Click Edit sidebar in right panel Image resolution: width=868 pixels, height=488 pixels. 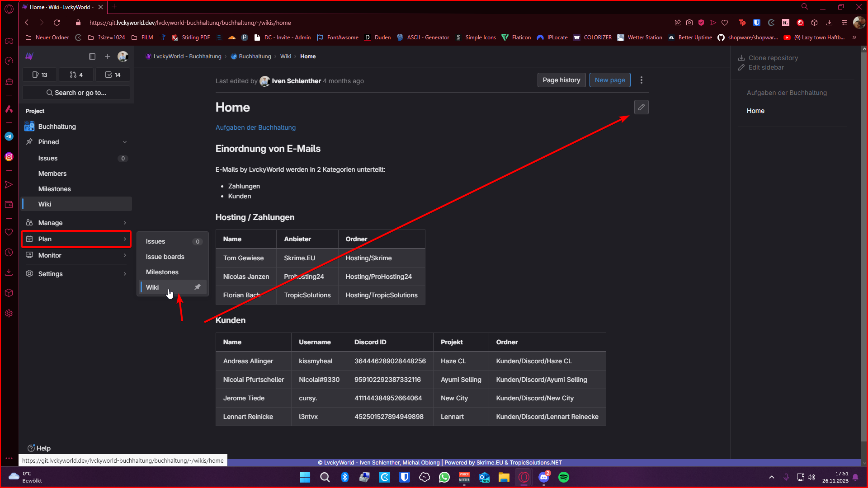point(766,67)
